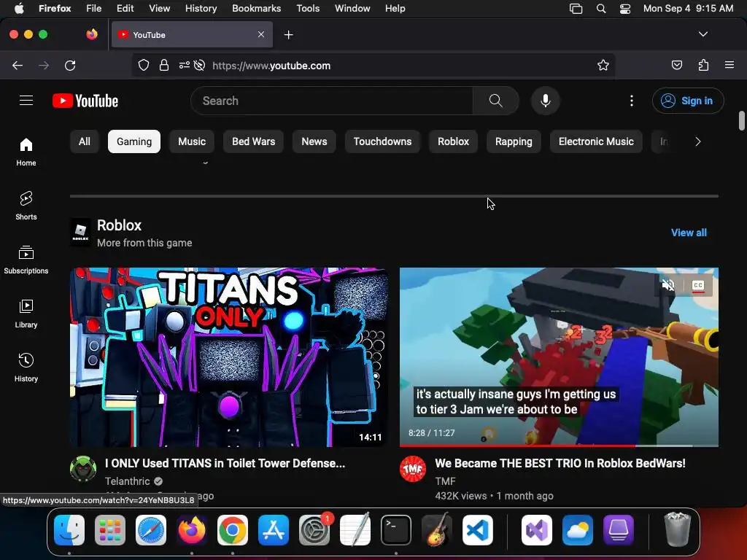The image size is (747, 560).
Task: Open Control Center in menu bar
Action: [x=625, y=8]
